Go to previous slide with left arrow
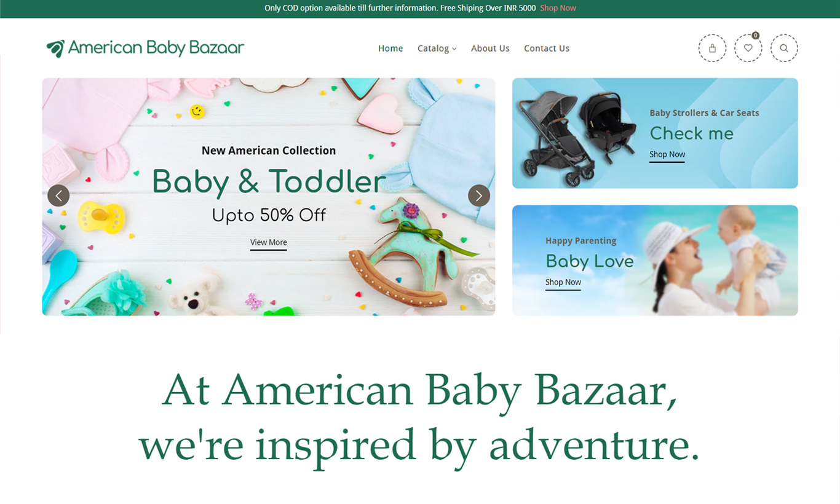This screenshot has height=504, width=840. click(58, 195)
